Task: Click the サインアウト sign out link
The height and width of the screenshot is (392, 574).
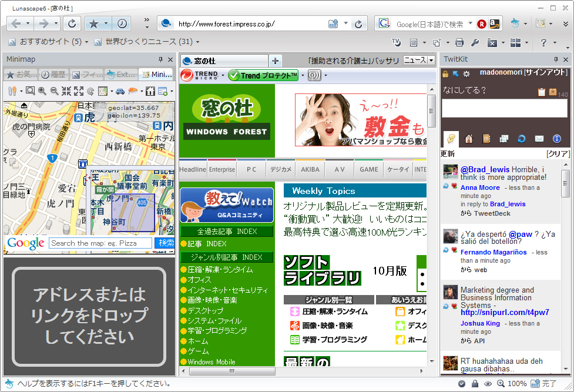Action: (x=546, y=72)
